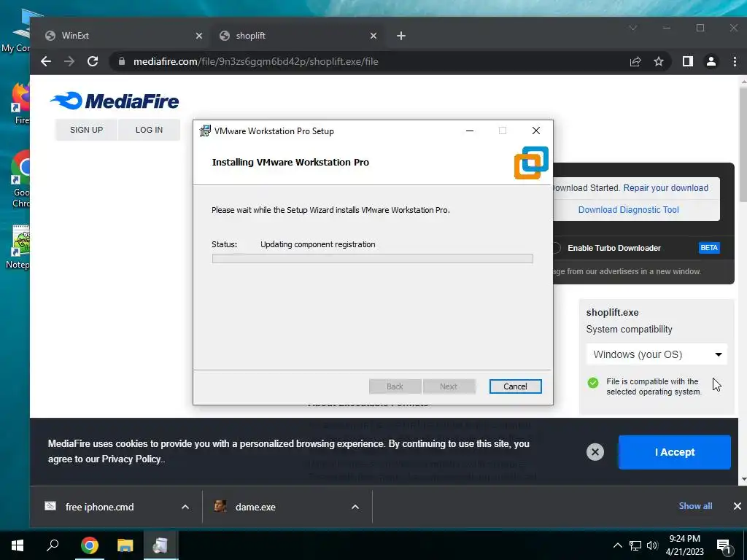Click the volume tray icon

point(652,545)
